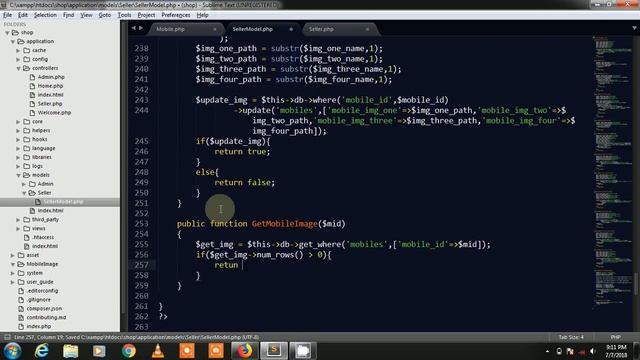Open the View menu
The image size is (640, 360).
(86, 15)
